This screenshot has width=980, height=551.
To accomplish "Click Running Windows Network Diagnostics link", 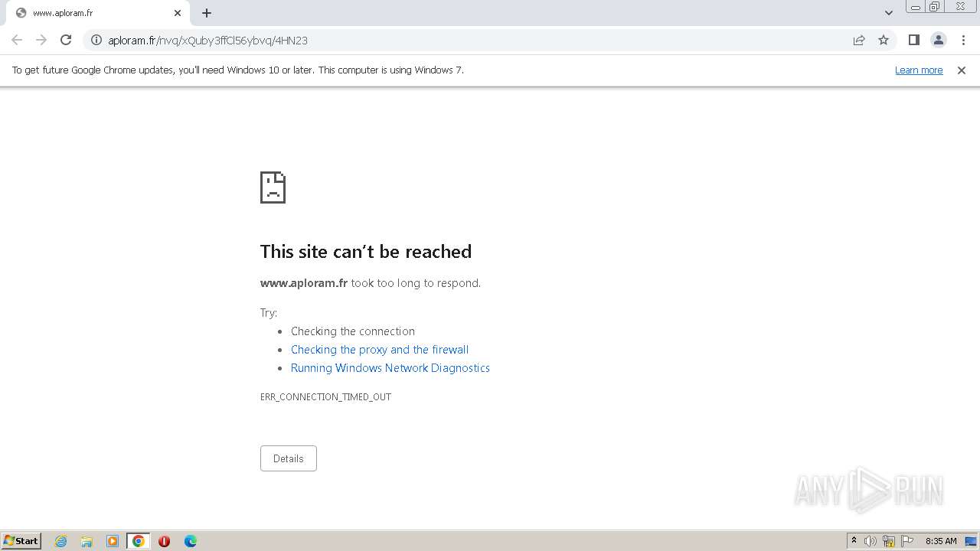I will (x=390, y=368).
